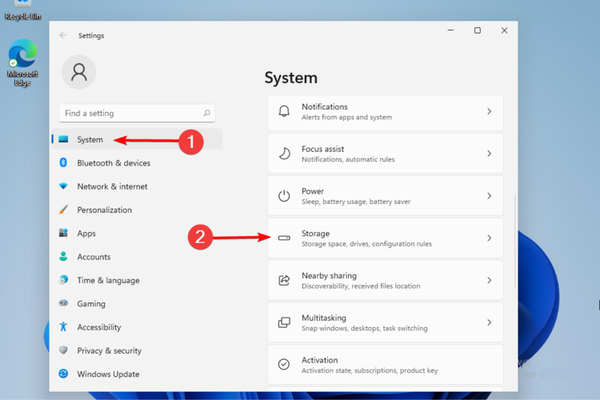
Task: Switch to the Apps category
Action: 87,233
